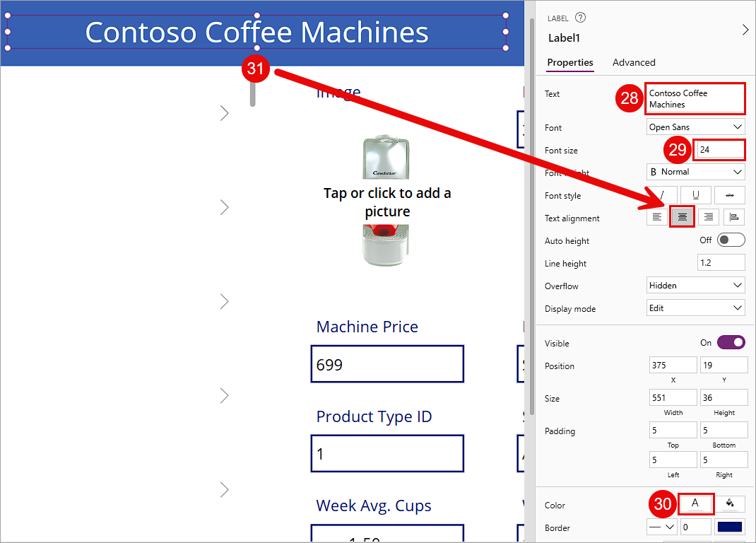Open the Advanced tab

634,62
